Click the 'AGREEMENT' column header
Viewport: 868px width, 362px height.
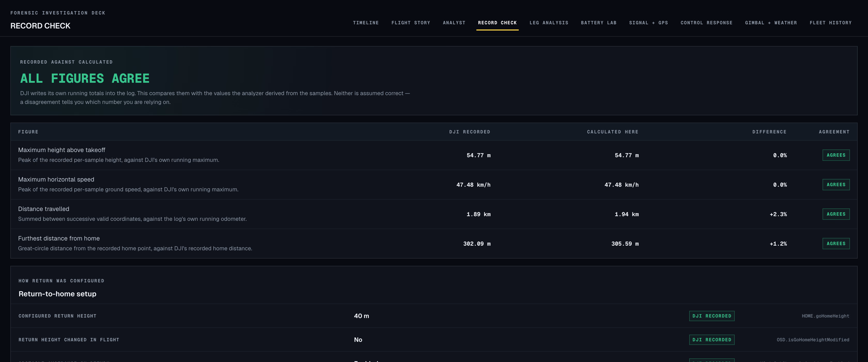[834, 132]
